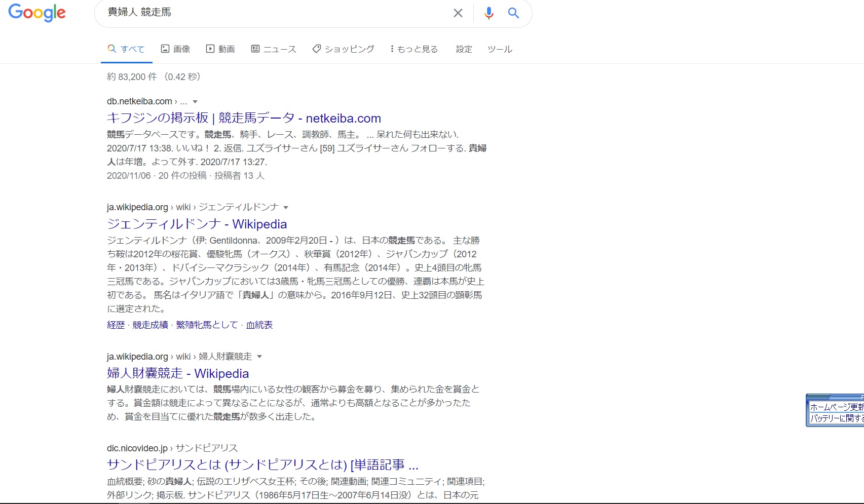Click the Google logo
This screenshot has height=504, width=864.
[37, 13]
